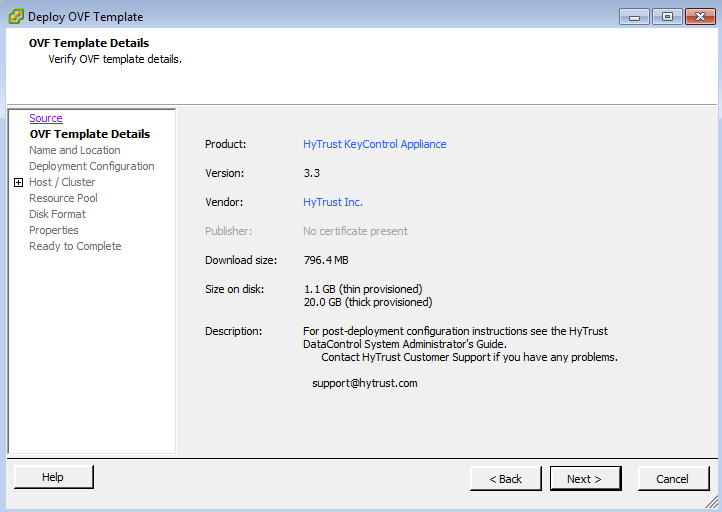Select OVF Template Details step in sidebar
The height and width of the screenshot is (512, 722).
point(90,134)
